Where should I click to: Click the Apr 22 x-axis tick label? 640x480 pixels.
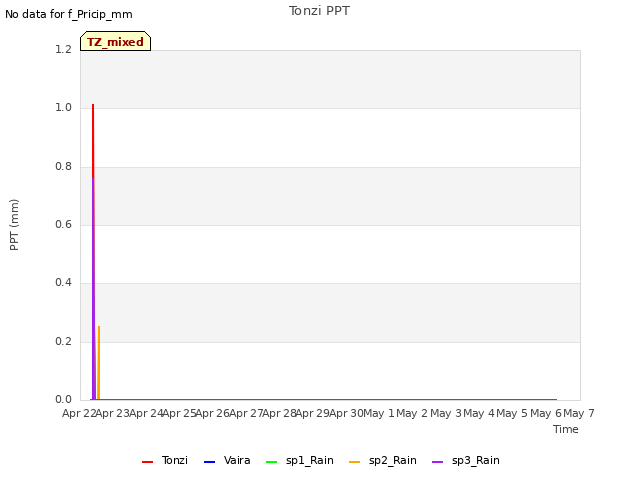79,413
